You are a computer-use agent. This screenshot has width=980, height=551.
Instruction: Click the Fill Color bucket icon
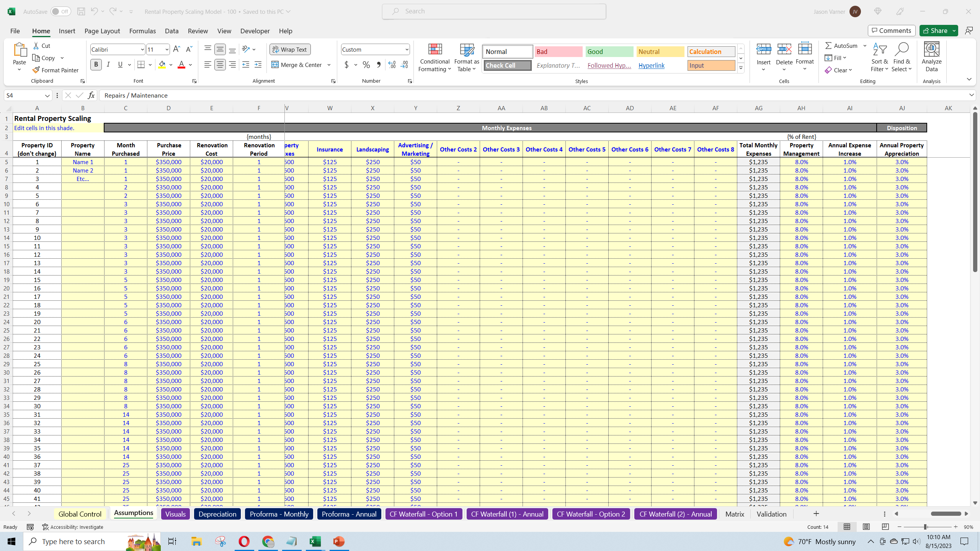162,65
